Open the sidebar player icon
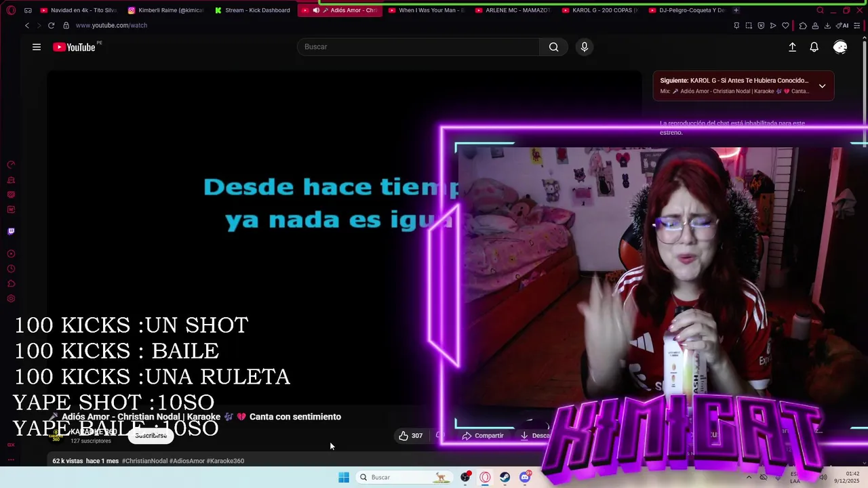 (x=11, y=253)
